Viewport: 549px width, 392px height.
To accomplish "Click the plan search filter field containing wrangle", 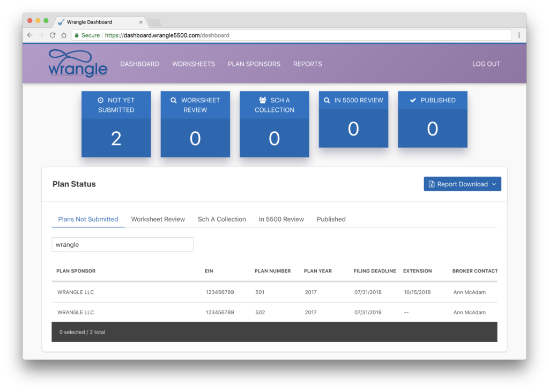I will (122, 244).
